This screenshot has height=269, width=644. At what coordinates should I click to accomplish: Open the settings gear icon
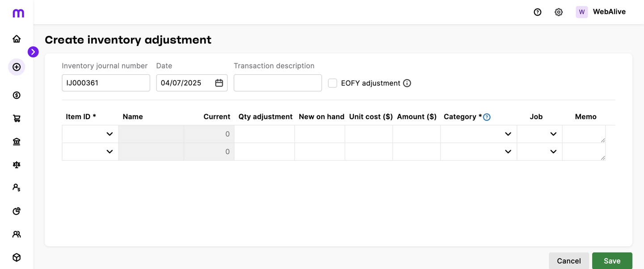tap(559, 12)
